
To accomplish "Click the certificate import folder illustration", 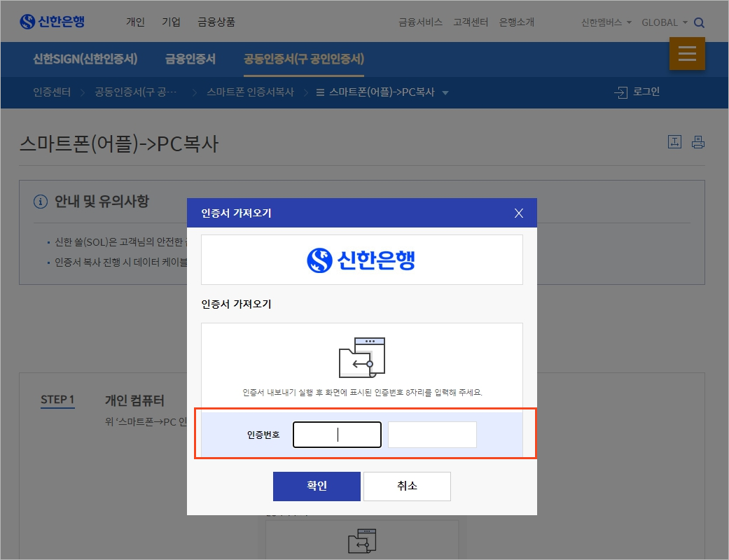I will pos(362,358).
